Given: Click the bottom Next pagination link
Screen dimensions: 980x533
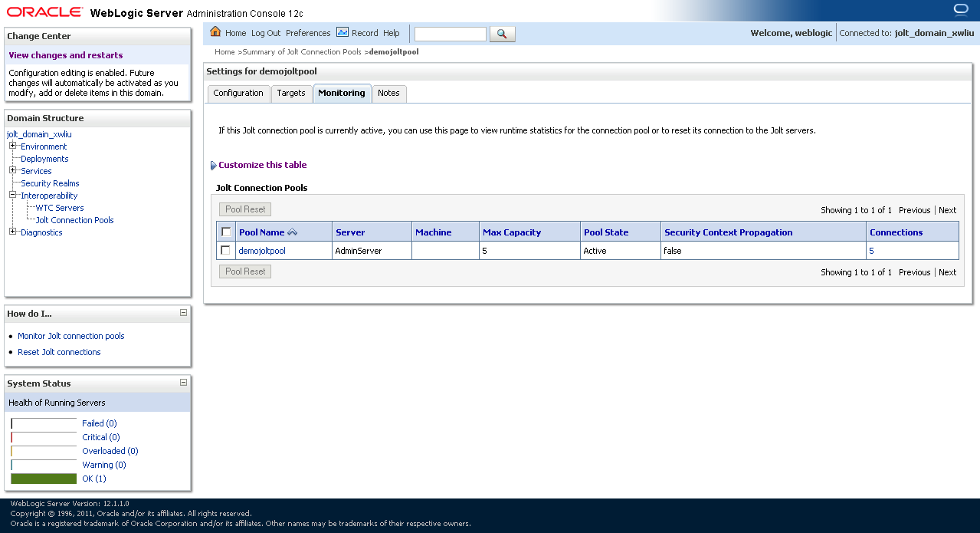Looking at the screenshot, I should (948, 272).
